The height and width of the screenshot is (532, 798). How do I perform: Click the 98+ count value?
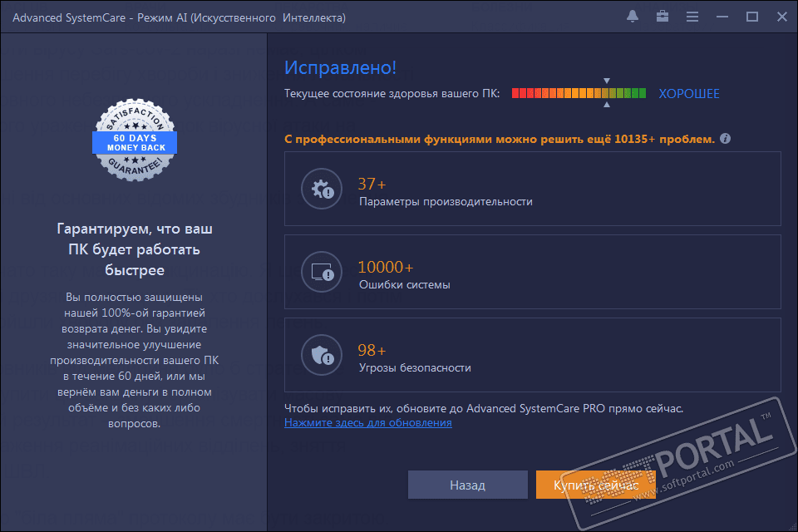coord(372,350)
